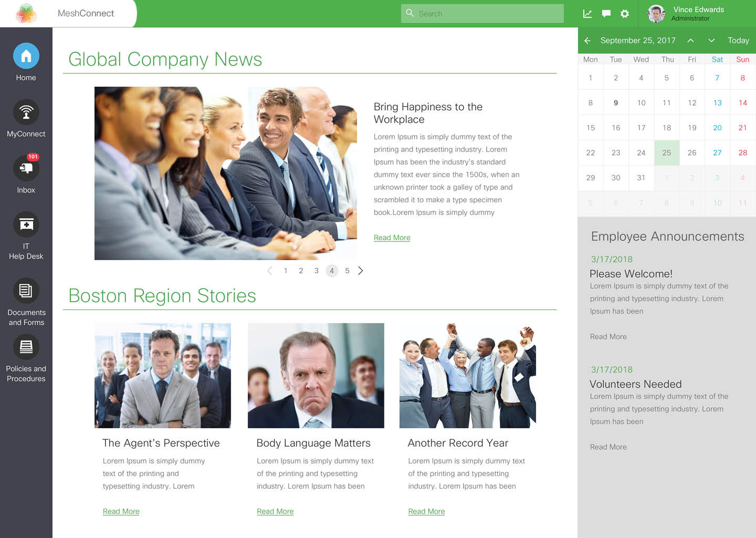756x538 pixels.
Task: Click the Search input field
Action: point(482,14)
